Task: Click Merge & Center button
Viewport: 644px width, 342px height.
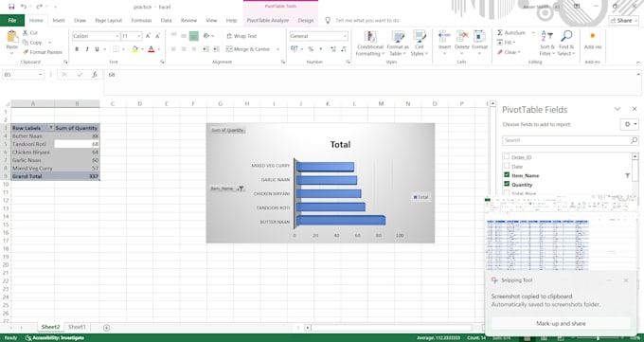Action: pyautogui.click(x=248, y=49)
